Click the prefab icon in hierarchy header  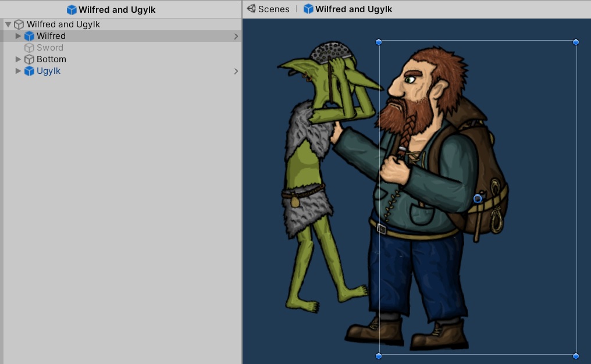pos(72,10)
